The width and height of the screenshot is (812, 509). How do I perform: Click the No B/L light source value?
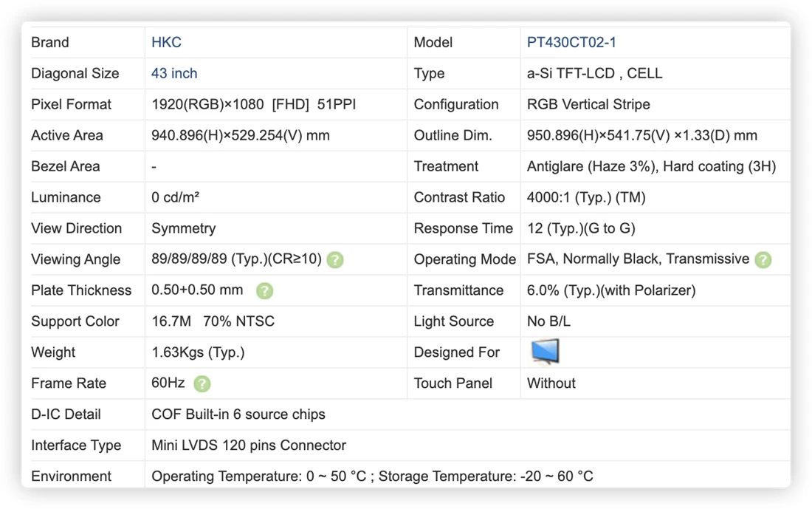coord(548,321)
